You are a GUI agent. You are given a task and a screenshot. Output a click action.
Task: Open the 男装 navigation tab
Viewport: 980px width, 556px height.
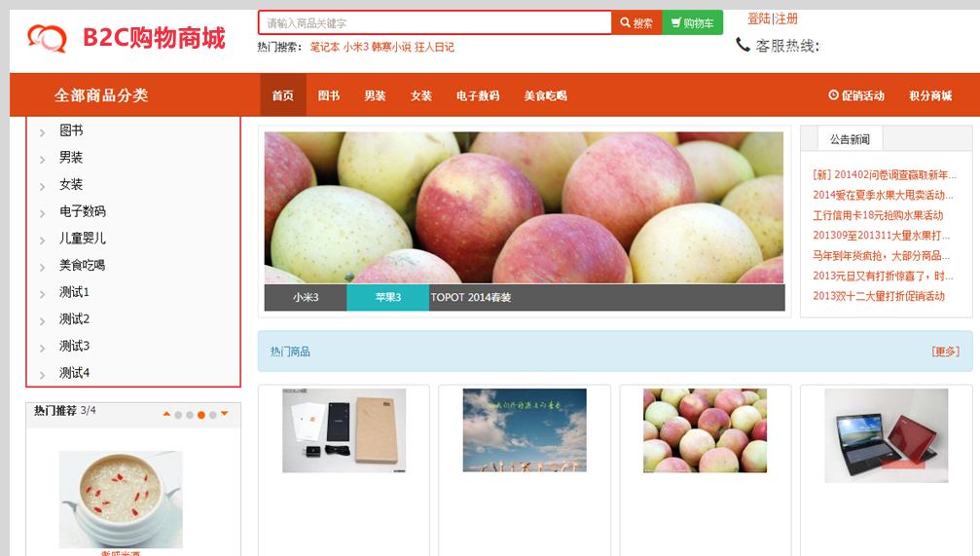[375, 95]
